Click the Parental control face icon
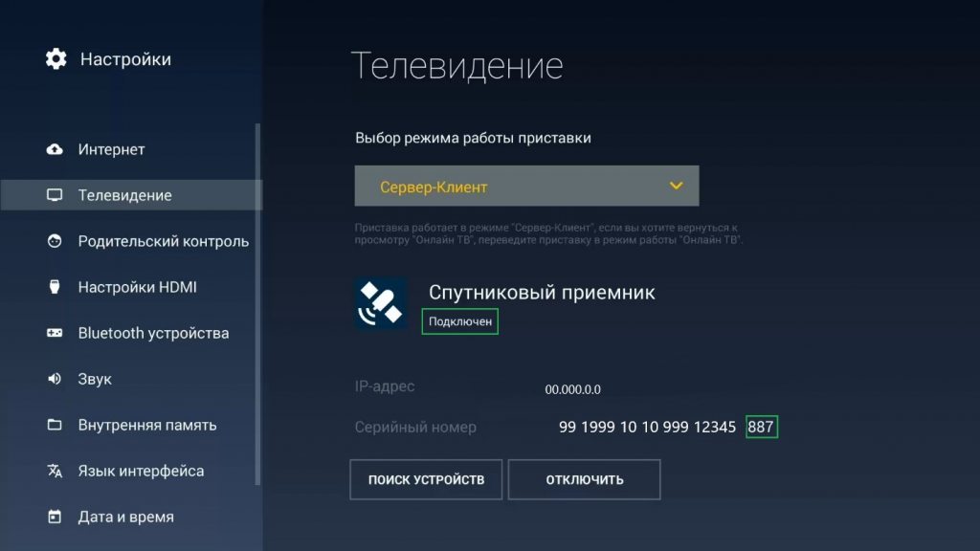Viewport: 980px width, 551px height. (x=55, y=241)
